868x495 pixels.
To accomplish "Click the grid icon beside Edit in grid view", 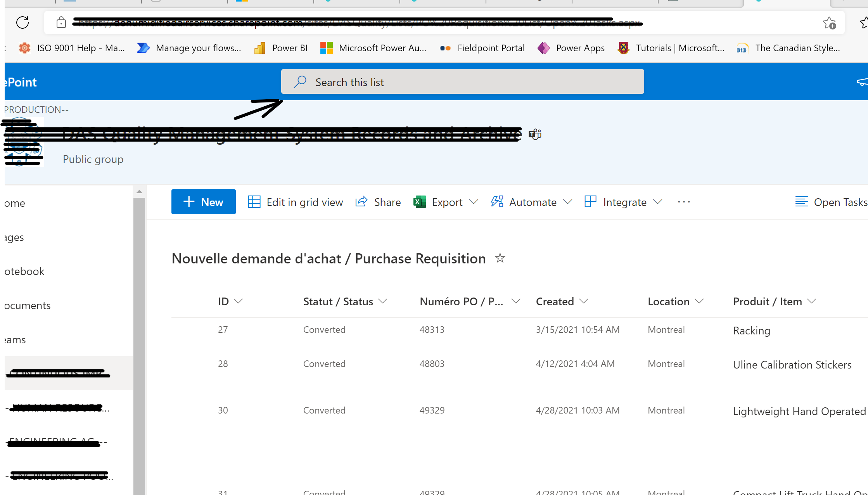I will click(254, 202).
